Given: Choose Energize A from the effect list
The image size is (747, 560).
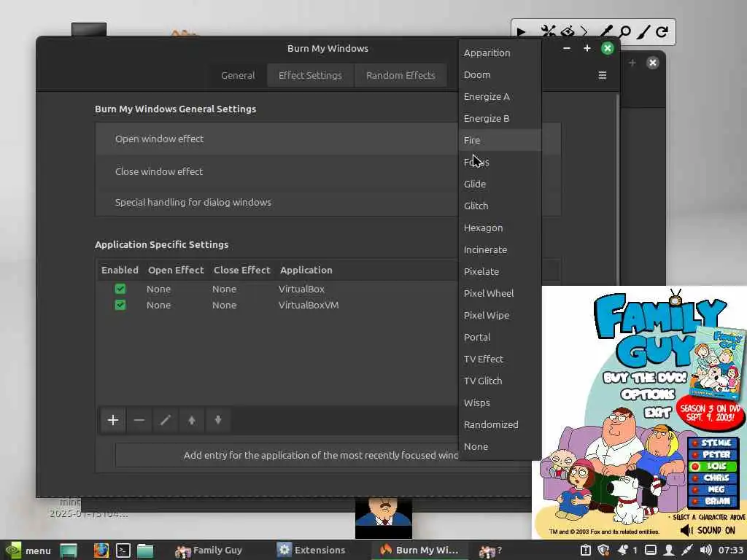Looking at the screenshot, I should [500, 97].
